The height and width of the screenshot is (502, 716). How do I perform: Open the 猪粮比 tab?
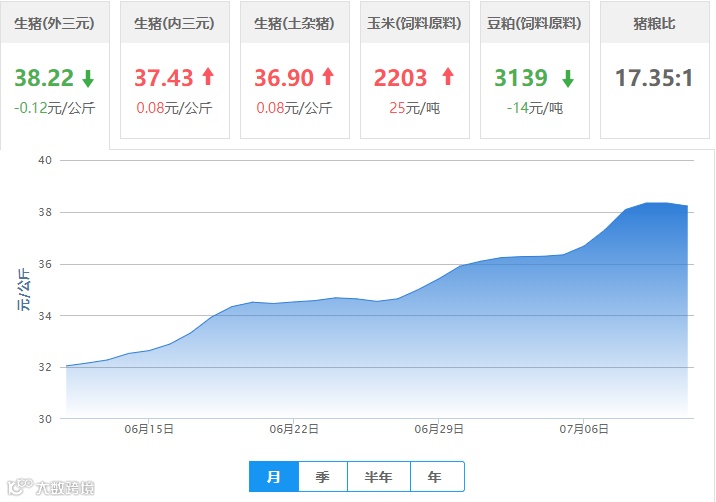(655, 70)
